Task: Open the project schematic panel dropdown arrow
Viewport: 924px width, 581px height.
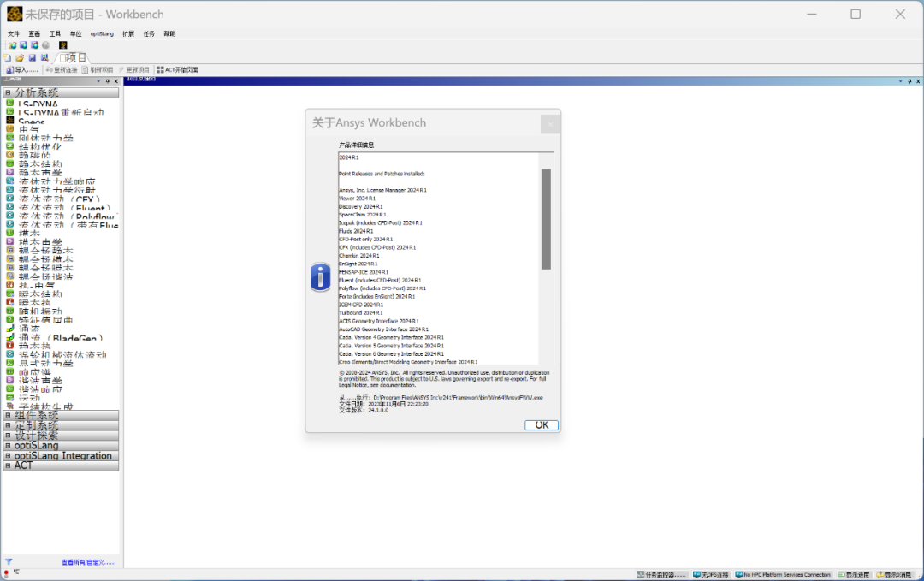Action: [900, 81]
